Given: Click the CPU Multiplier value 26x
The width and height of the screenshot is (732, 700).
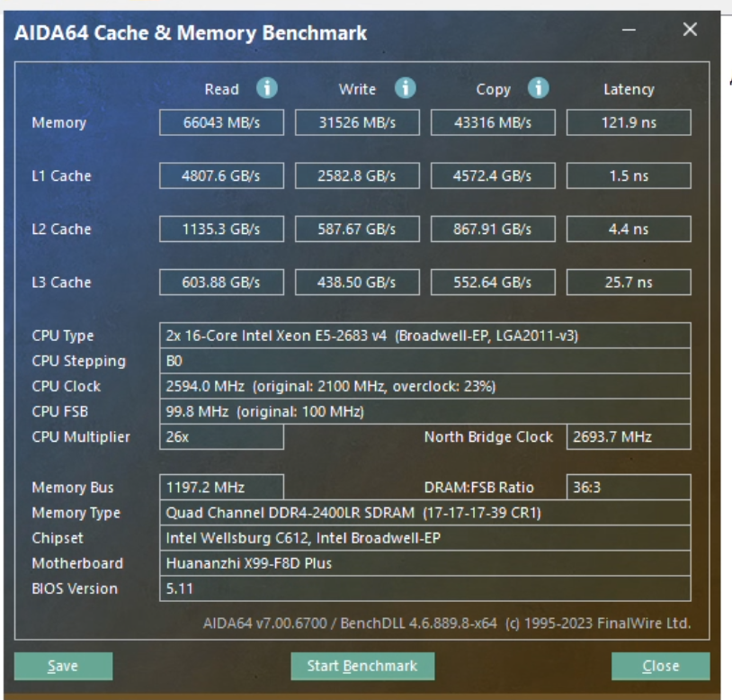Looking at the screenshot, I should (x=221, y=436).
